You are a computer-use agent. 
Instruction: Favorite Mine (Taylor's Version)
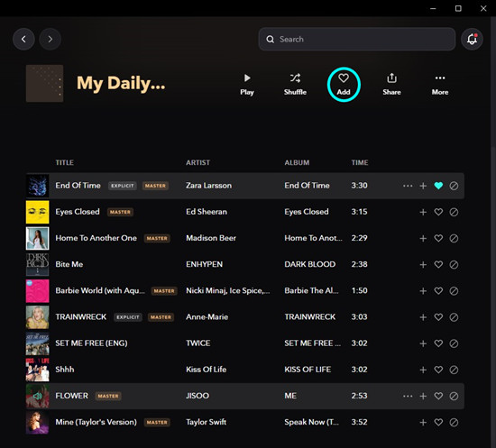coord(438,423)
